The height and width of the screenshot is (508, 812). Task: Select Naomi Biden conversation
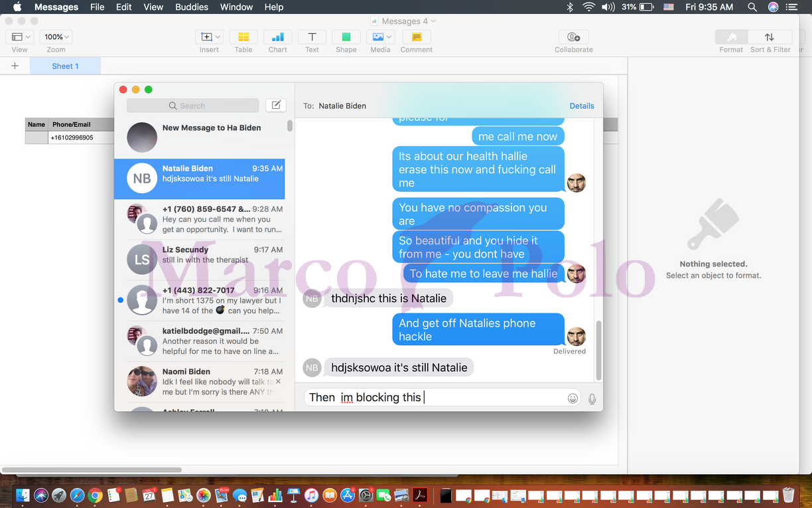pyautogui.click(x=200, y=382)
